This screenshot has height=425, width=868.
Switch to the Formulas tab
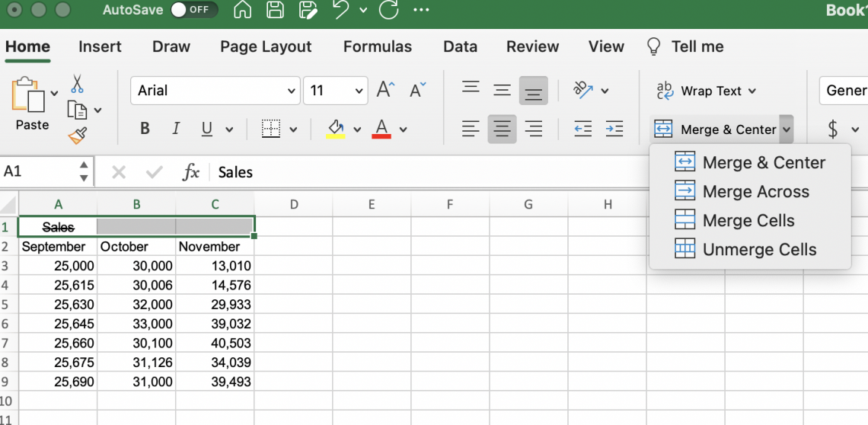coord(377,46)
